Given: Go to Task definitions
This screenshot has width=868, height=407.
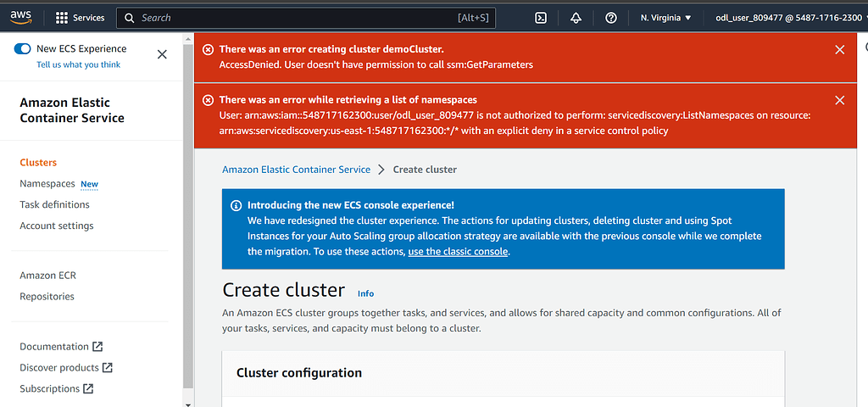Looking at the screenshot, I should (x=54, y=204).
